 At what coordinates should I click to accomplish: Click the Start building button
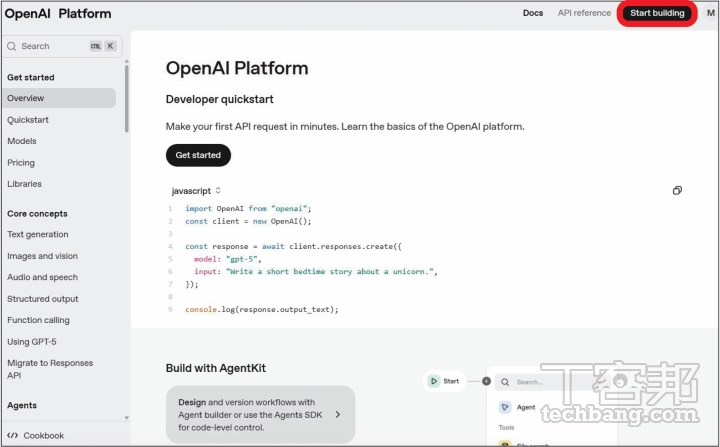pyautogui.click(x=657, y=13)
